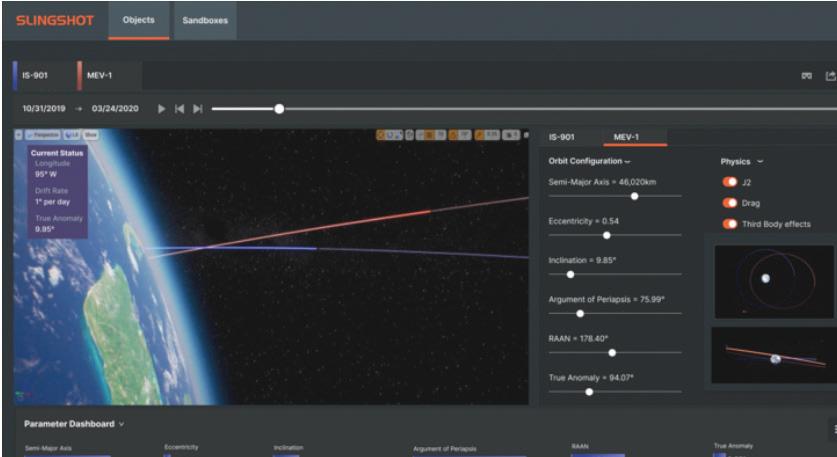Image resolution: width=837 pixels, height=457 pixels.
Task: Click the RAAN slider handle
Action: [x=612, y=353]
